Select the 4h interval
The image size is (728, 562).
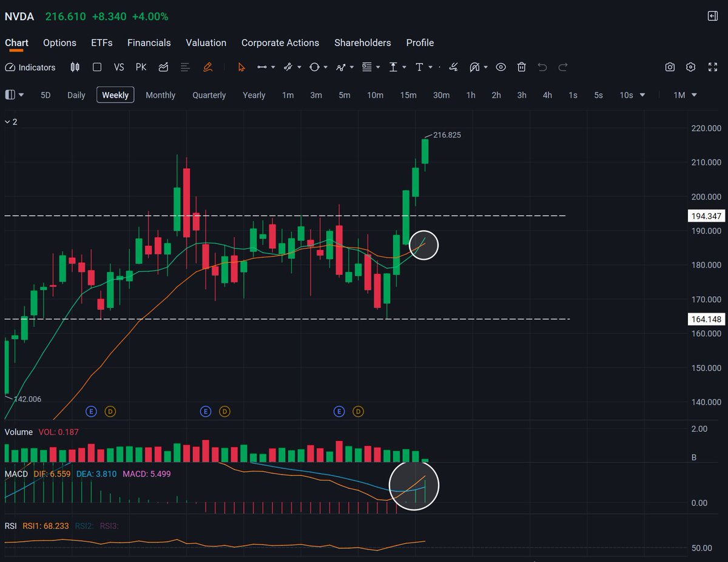pyautogui.click(x=547, y=95)
